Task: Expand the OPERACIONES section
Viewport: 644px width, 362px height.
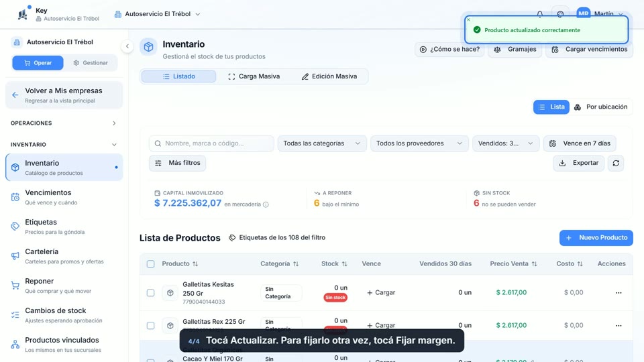Action: click(64, 123)
